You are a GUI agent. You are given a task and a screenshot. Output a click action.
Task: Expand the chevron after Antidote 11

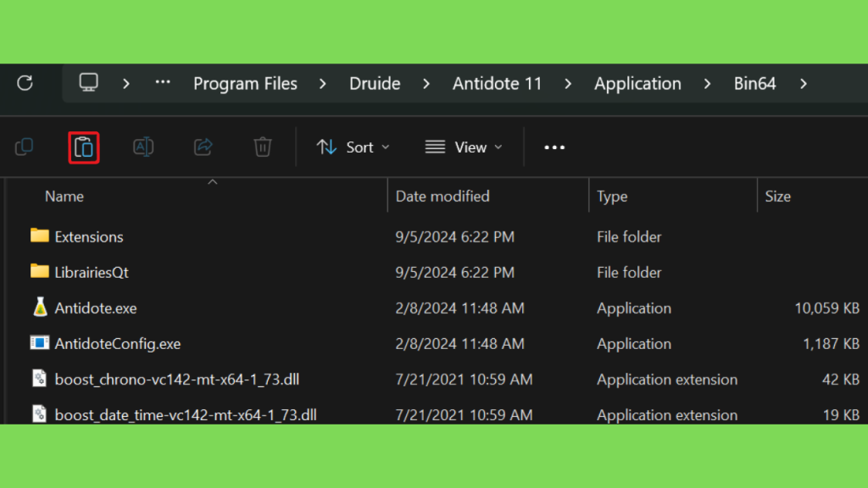coord(568,84)
